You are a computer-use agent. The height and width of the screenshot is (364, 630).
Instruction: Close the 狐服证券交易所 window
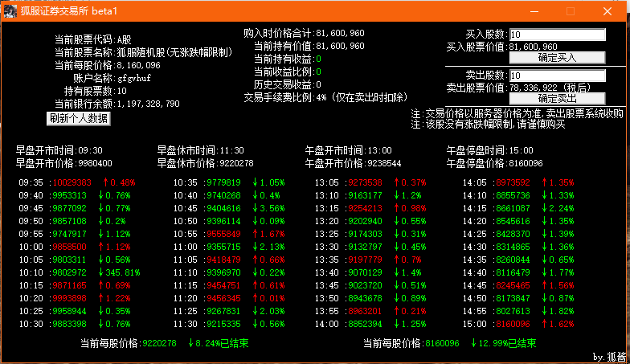click(608, 11)
